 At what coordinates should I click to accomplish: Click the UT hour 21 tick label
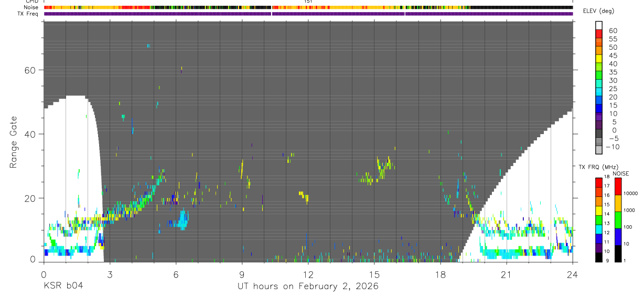(507, 274)
